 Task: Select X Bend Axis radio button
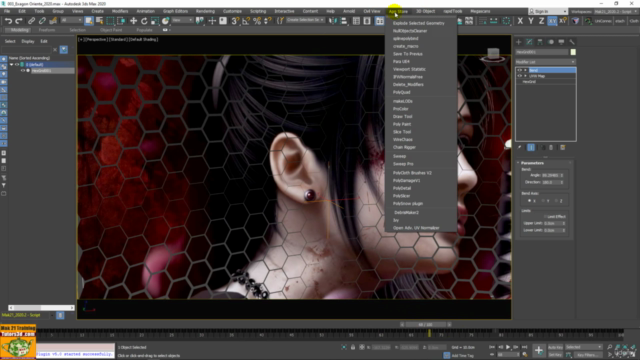529,201
